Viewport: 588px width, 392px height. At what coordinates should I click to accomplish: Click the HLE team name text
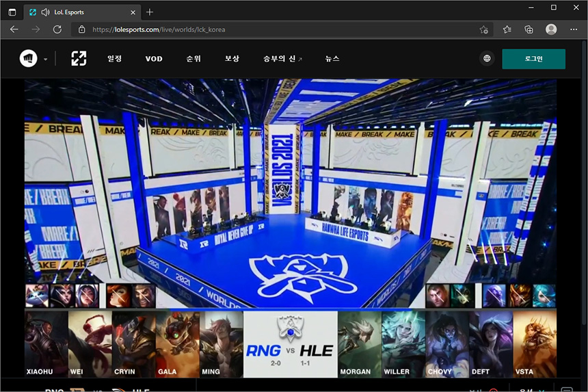tap(316, 351)
